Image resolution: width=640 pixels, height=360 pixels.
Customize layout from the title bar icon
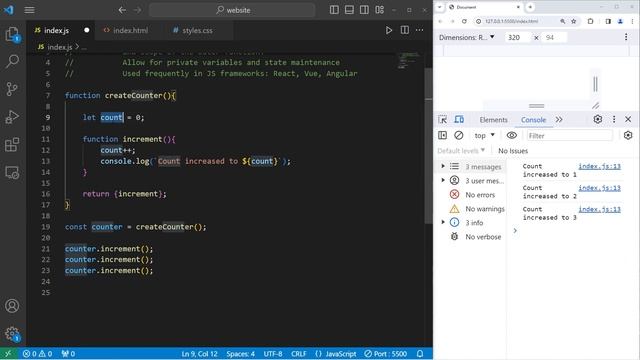380,10
